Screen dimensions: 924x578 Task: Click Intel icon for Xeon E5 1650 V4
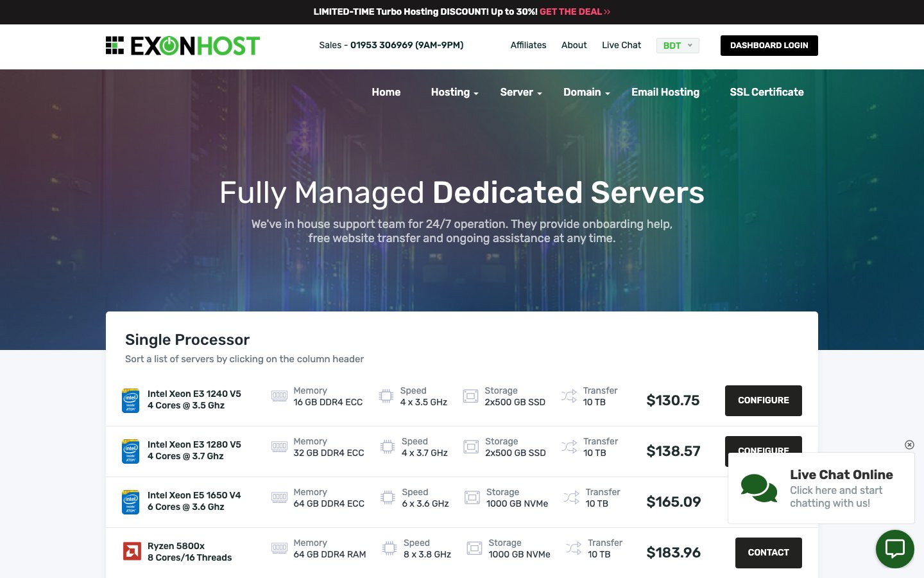click(x=131, y=502)
